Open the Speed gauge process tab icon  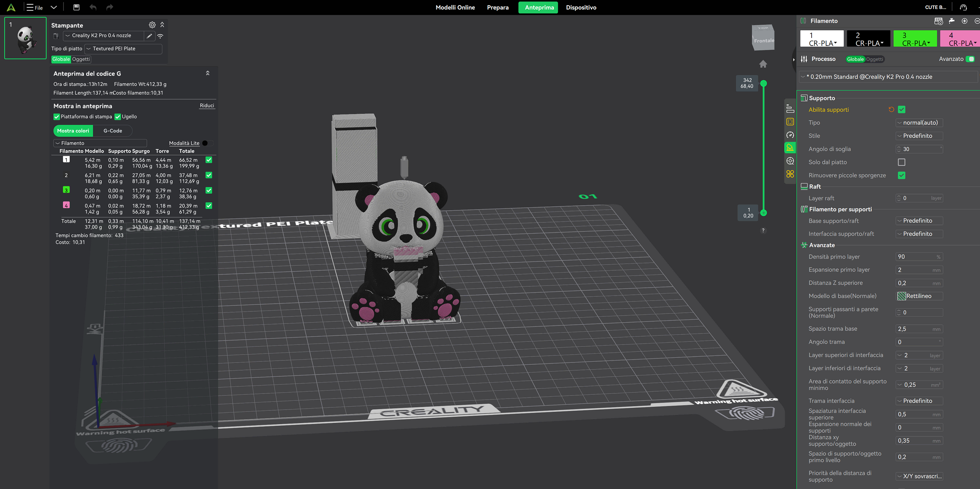[x=790, y=135]
